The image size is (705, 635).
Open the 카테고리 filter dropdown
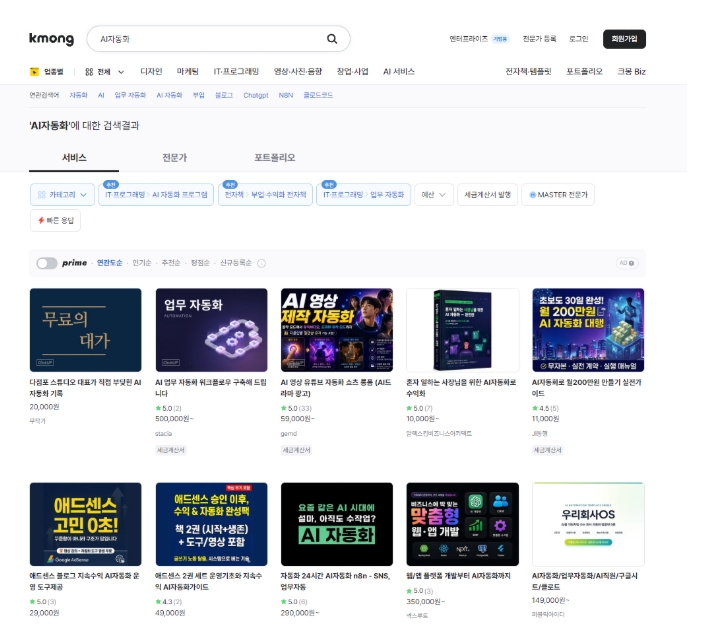tap(62, 195)
